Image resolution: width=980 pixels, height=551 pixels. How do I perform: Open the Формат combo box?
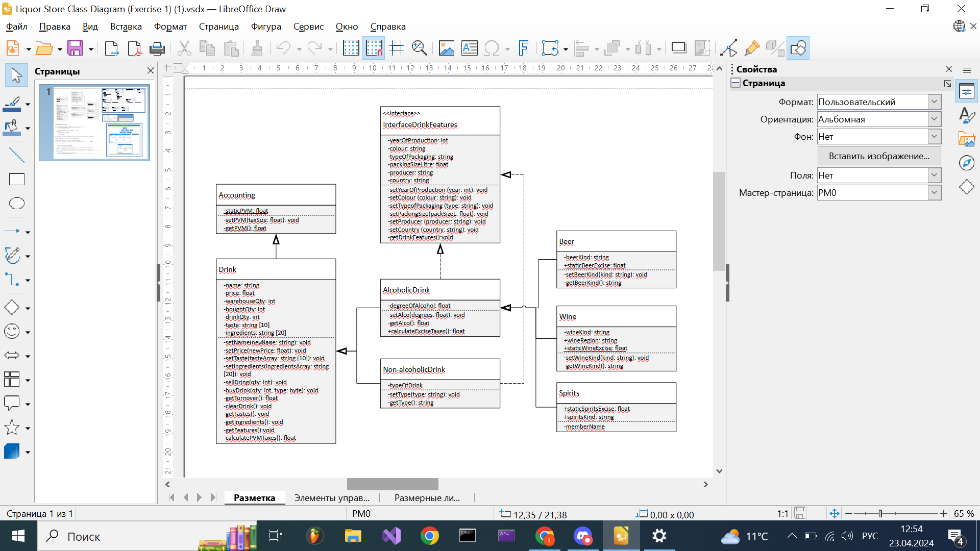(x=879, y=102)
